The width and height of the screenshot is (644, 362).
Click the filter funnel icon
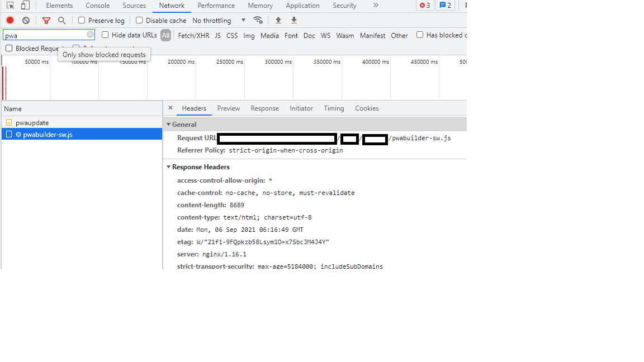pyautogui.click(x=46, y=20)
